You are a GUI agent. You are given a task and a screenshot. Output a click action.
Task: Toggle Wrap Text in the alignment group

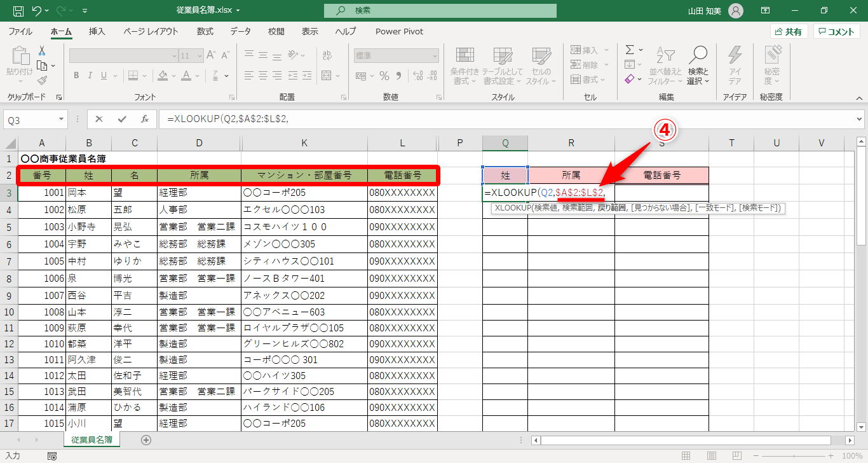(x=328, y=56)
